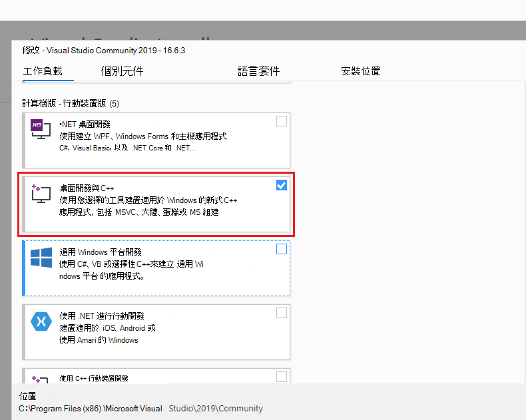The height and width of the screenshot is (420, 526).
Task: Switch to the 工作負載 tab
Action: pos(43,71)
